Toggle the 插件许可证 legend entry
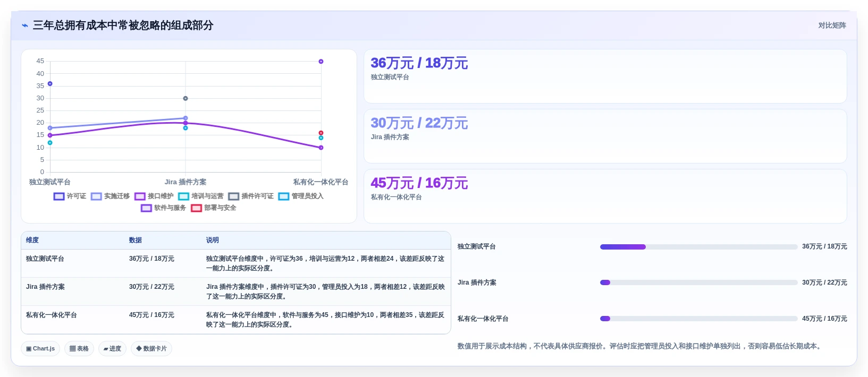The image size is (868, 377). [251, 196]
